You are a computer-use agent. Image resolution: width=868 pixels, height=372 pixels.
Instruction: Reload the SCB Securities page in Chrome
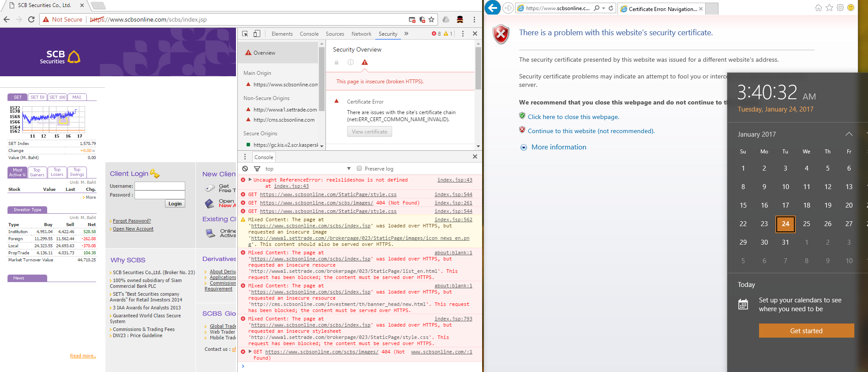31,19
